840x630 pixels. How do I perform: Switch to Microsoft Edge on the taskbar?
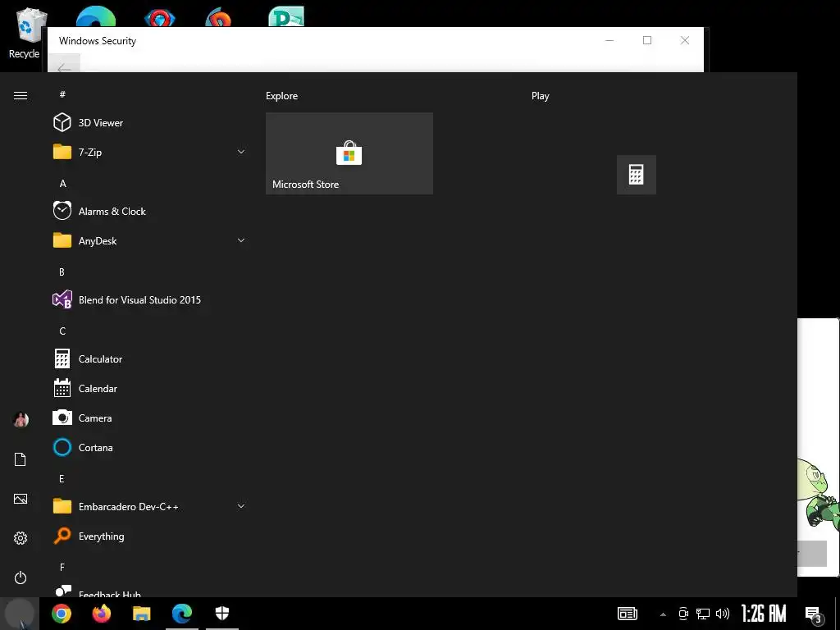tap(182, 614)
